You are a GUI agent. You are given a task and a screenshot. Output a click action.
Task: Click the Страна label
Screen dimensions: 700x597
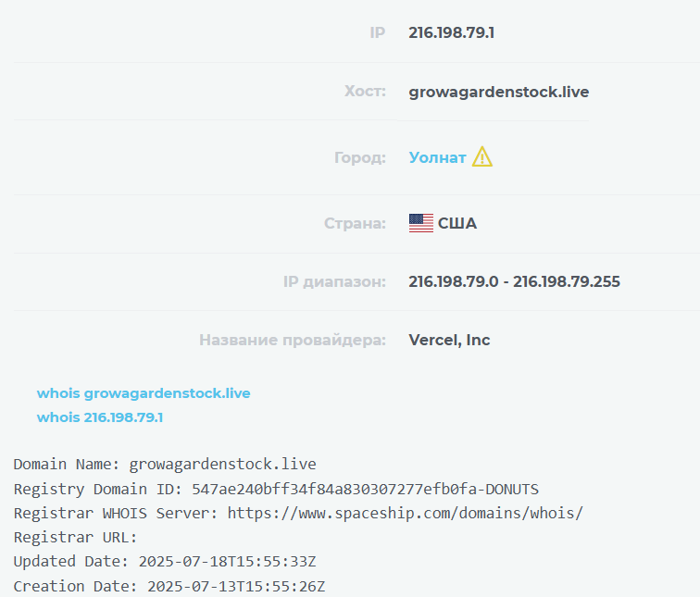point(355,223)
